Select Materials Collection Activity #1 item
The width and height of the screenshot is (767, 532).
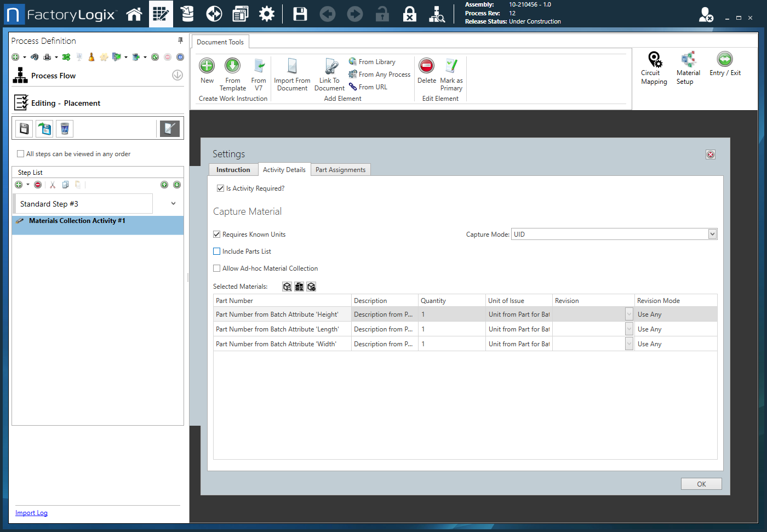[77, 221]
